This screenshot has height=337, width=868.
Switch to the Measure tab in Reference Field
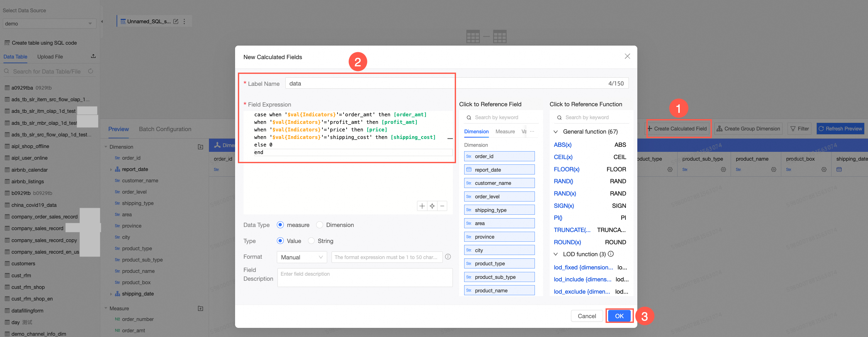[505, 131]
